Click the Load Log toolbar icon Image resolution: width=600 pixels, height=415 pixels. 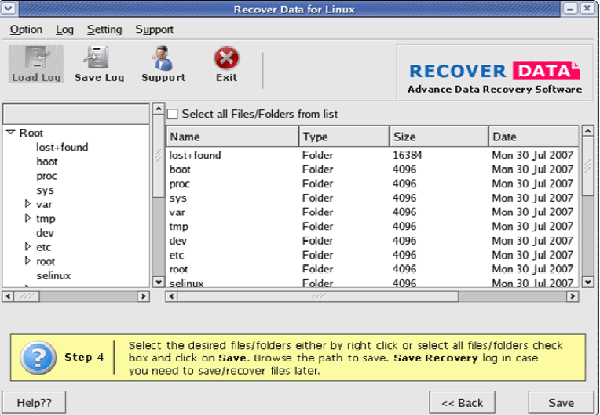pos(36,63)
